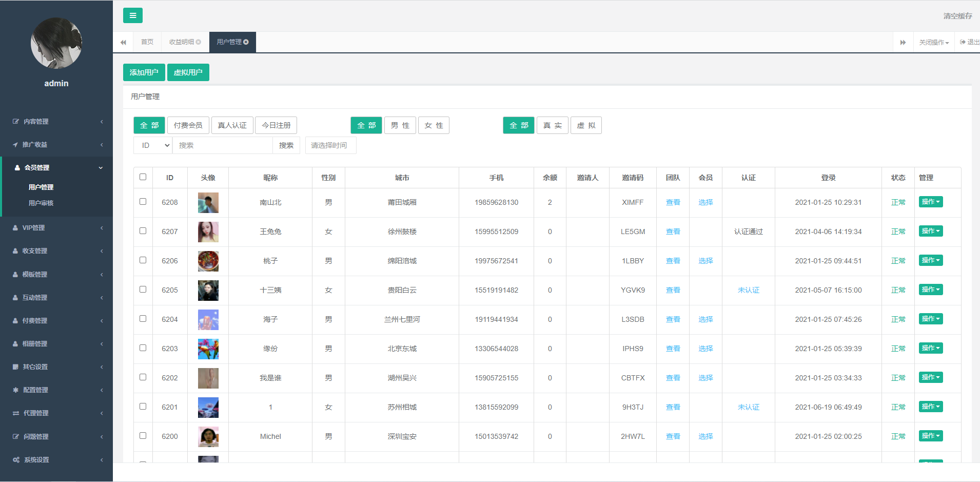Select the VIP管理 sidebar icon
This screenshot has width=980, height=482.
15,227
